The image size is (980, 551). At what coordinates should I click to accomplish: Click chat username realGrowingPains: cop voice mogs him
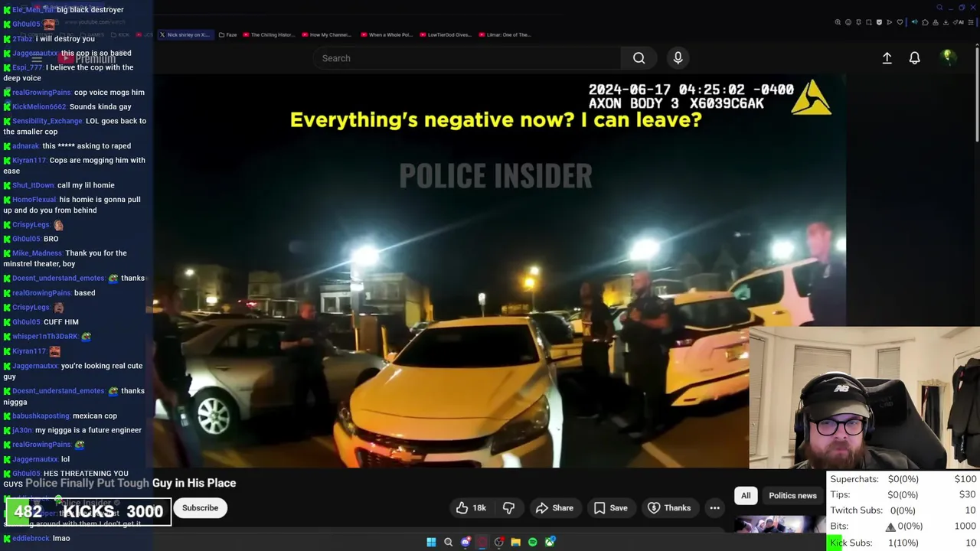point(40,93)
